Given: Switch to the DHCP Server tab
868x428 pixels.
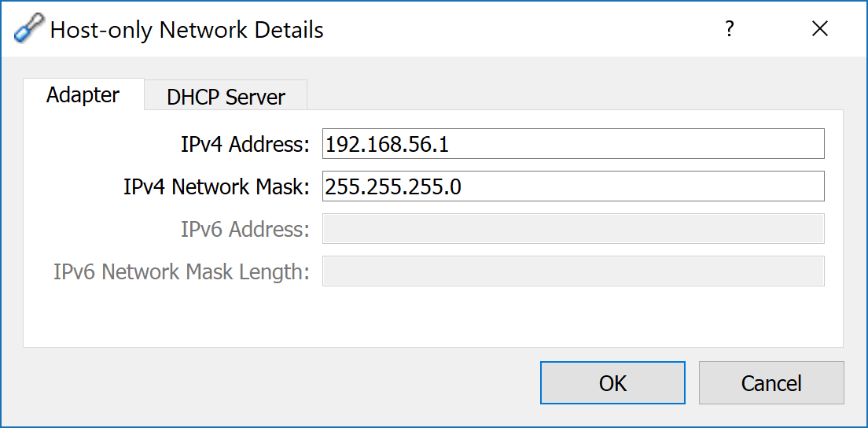Looking at the screenshot, I should 226,96.
